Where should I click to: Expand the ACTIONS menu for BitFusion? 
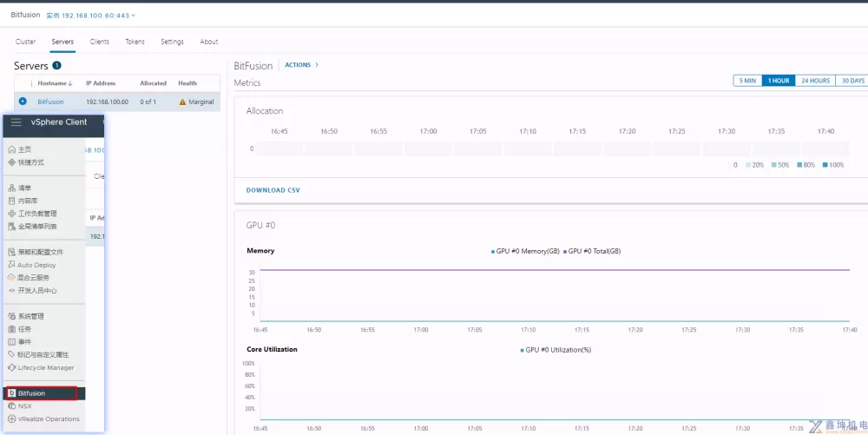[302, 65]
